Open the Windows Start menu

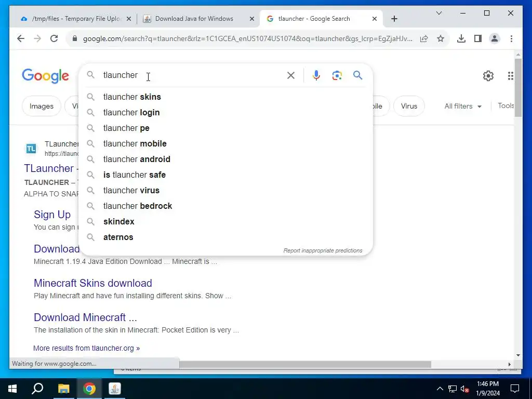coord(12,389)
